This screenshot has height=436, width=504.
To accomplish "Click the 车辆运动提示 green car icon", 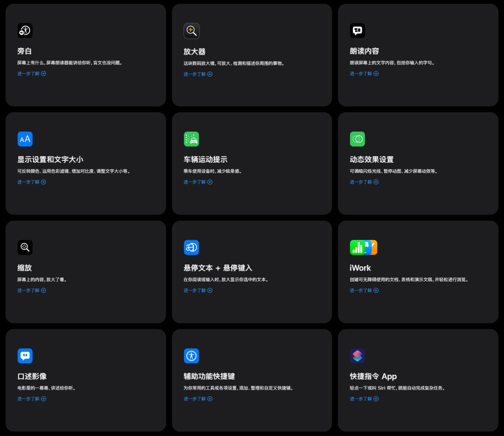I will (191, 139).
